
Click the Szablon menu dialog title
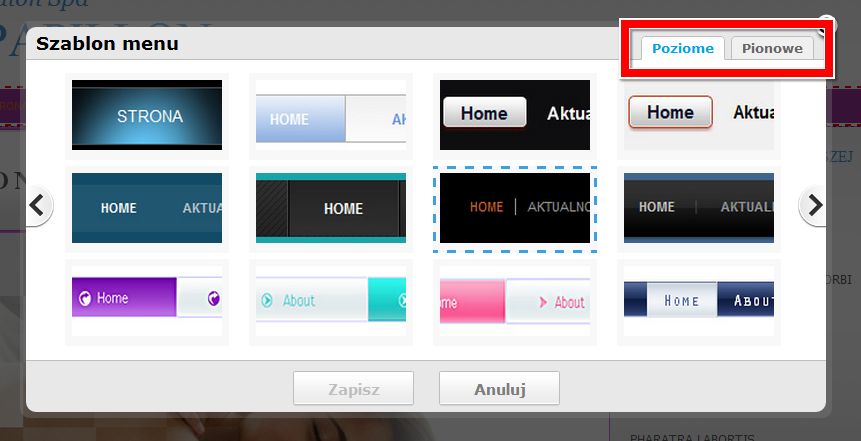107,43
